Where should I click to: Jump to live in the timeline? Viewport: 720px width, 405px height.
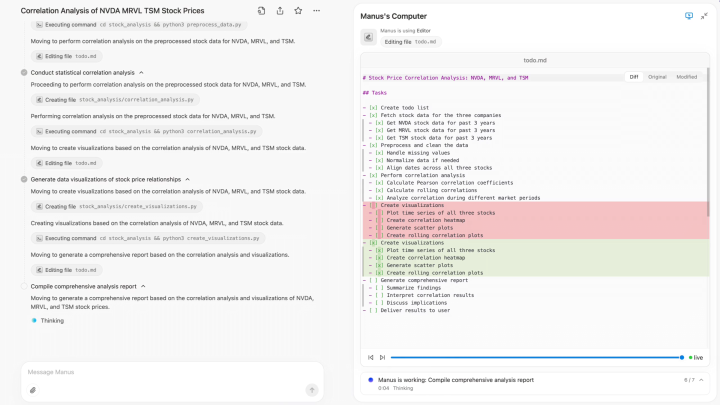(x=696, y=357)
